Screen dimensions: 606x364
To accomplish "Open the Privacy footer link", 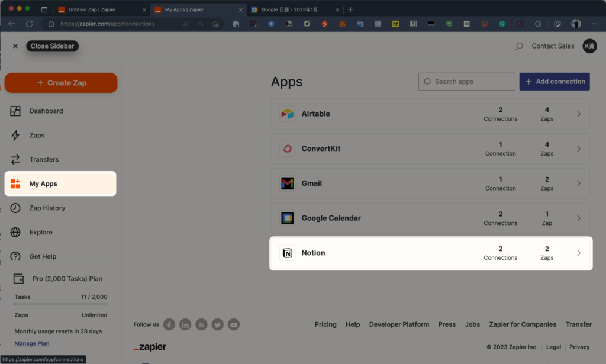I will [x=579, y=347].
